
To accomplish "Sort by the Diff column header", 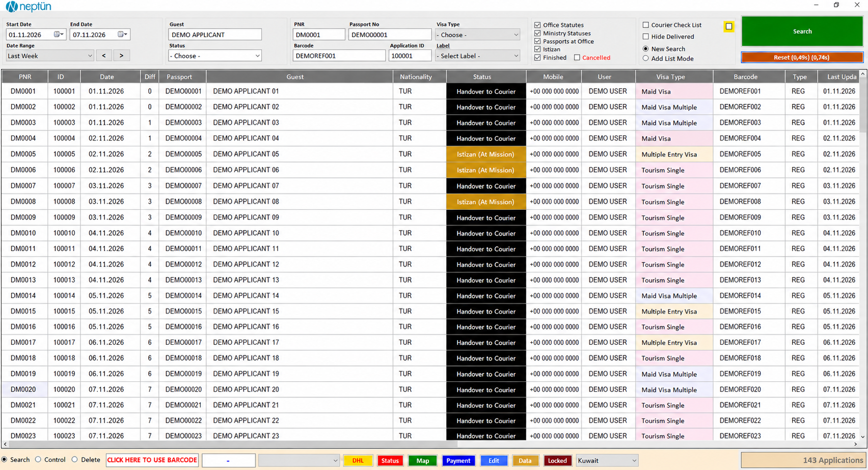I will tap(150, 77).
